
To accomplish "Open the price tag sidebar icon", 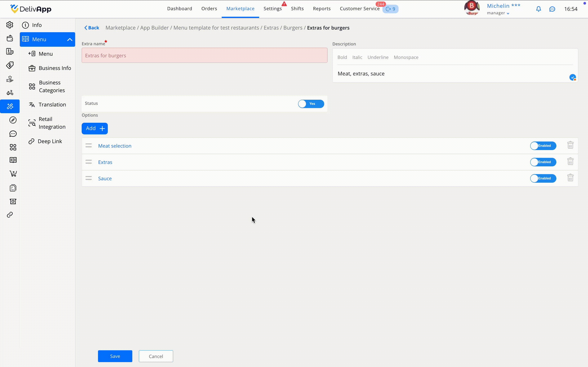I will pyautogui.click(x=10, y=65).
